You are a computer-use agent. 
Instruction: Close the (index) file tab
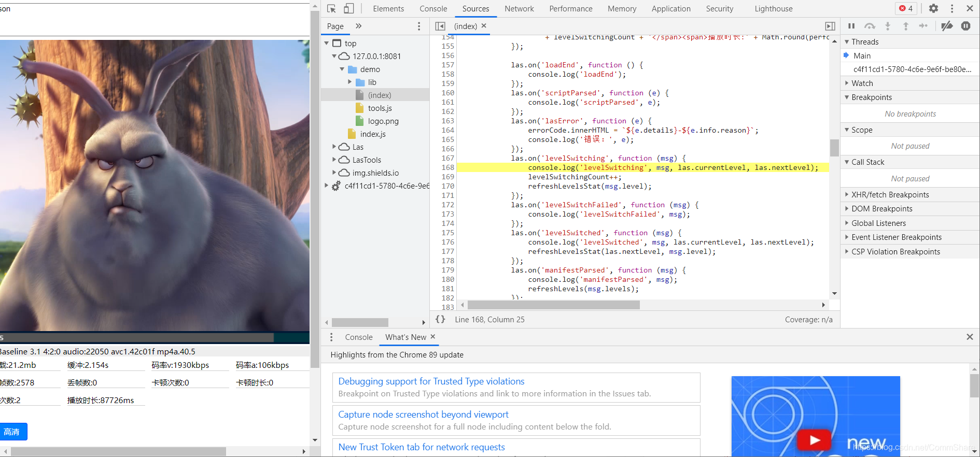pos(484,25)
